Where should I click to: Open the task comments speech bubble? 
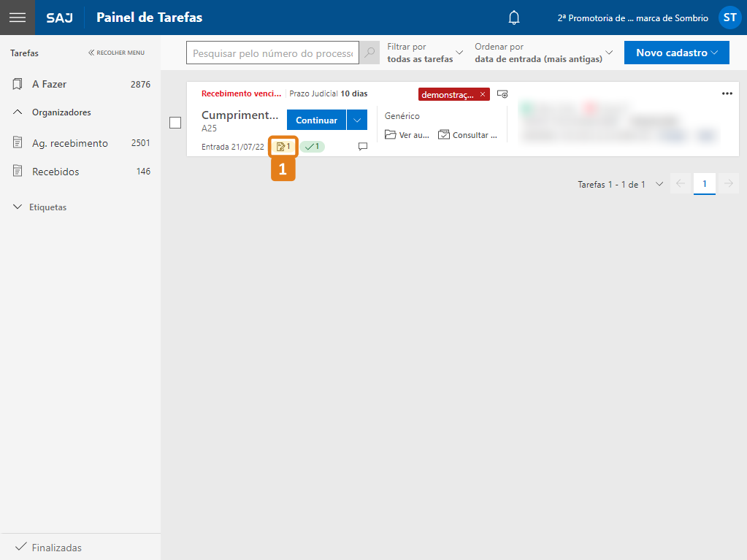[363, 147]
